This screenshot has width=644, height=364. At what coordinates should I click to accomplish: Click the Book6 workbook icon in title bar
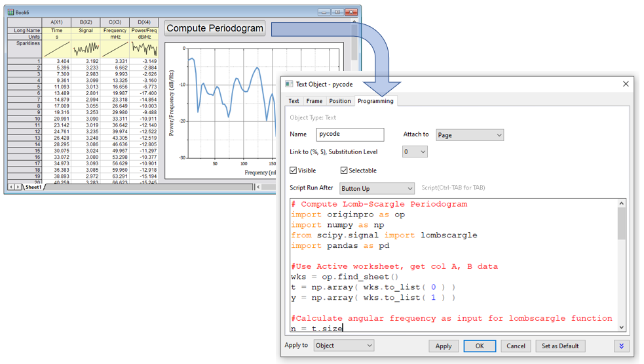point(10,12)
